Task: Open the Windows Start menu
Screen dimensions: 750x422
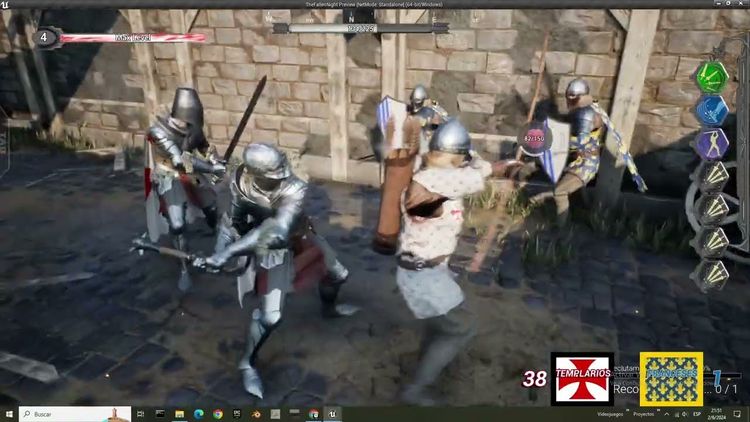Action: click(x=9, y=414)
